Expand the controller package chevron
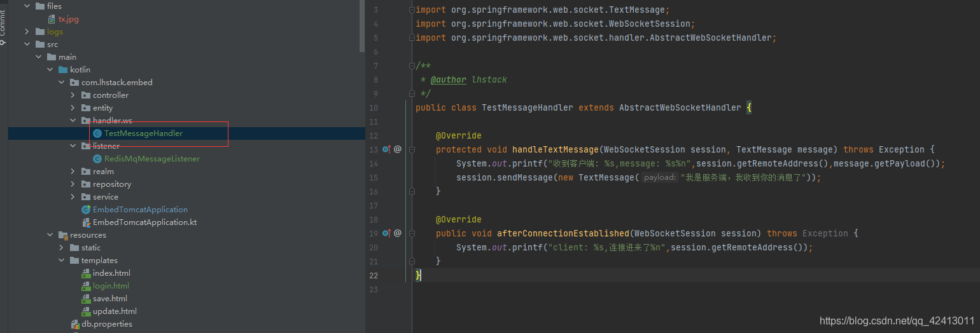This screenshot has width=980, height=333. pyautogui.click(x=73, y=95)
